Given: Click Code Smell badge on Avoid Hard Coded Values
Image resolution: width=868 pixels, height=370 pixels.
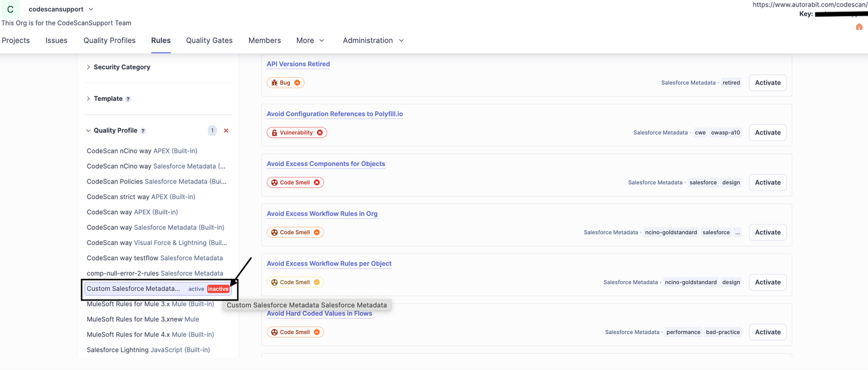Looking at the screenshot, I should tap(295, 332).
